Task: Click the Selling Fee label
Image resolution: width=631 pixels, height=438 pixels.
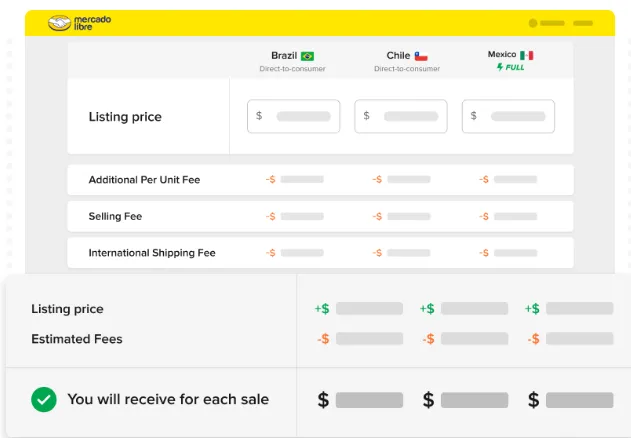Action: (x=115, y=217)
